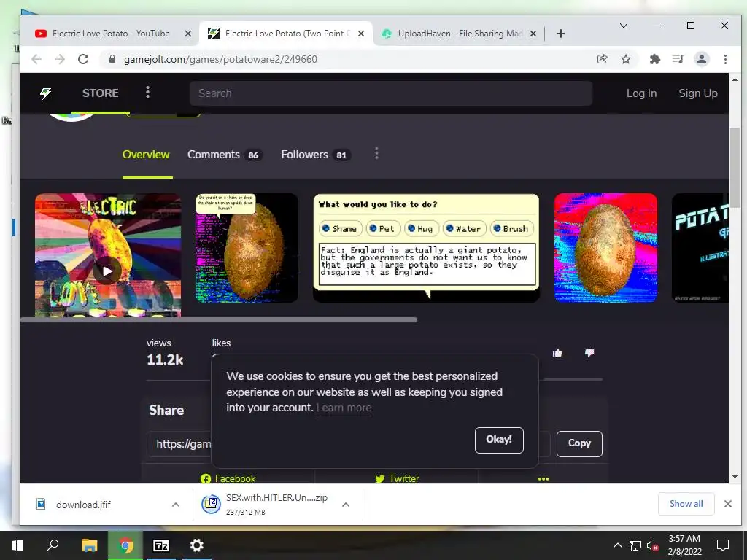Image resolution: width=747 pixels, height=560 pixels.
Task: Click the share URL text field
Action: click(x=349, y=444)
